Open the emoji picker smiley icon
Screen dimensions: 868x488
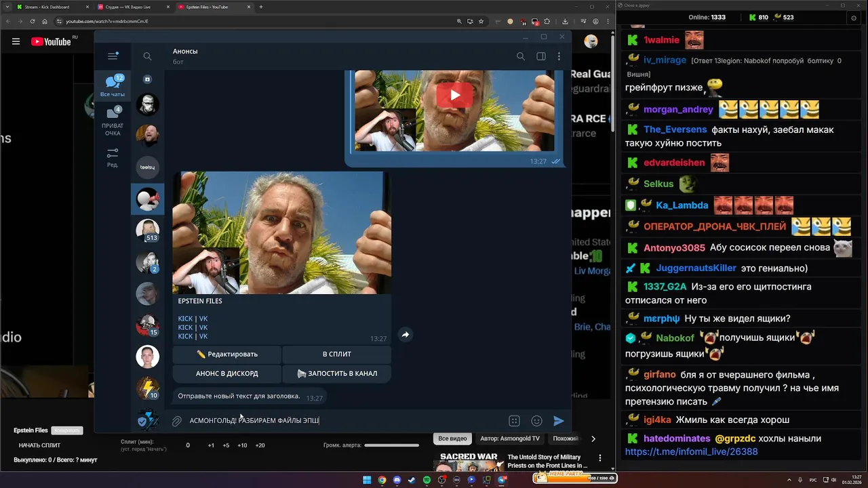pyautogui.click(x=536, y=421)
